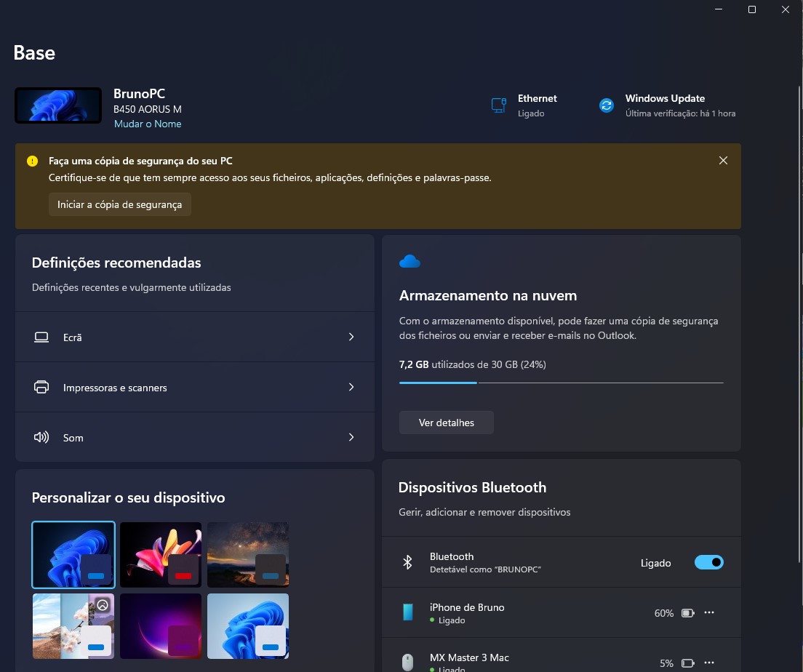Screen dimensions: 803x672
Task: Expand the Som settings chevron
Action: tap(351, 437)
